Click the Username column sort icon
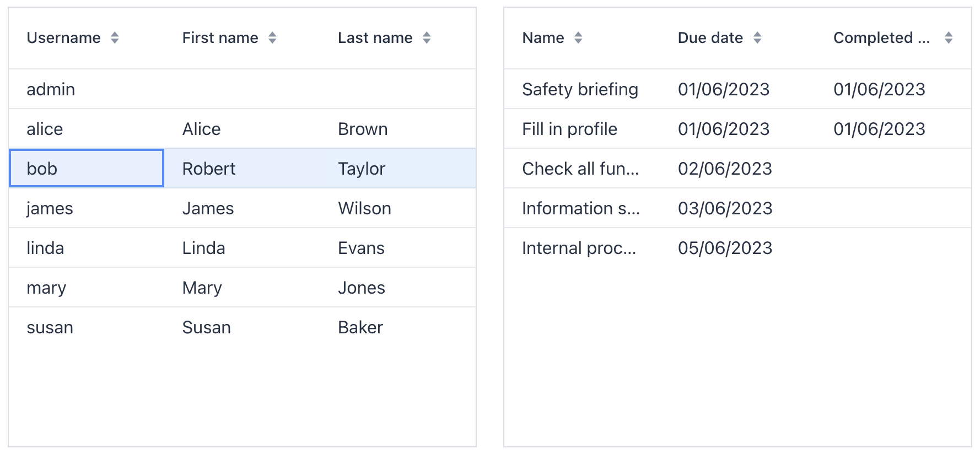The image size is (980, 454). tap(115, 37)
